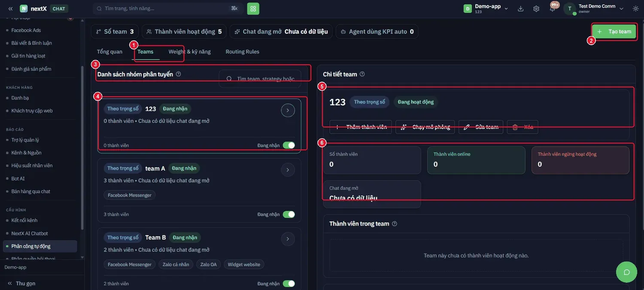Click the download icon in header
This screenshot has width=644, height=290.
point(521,9)
